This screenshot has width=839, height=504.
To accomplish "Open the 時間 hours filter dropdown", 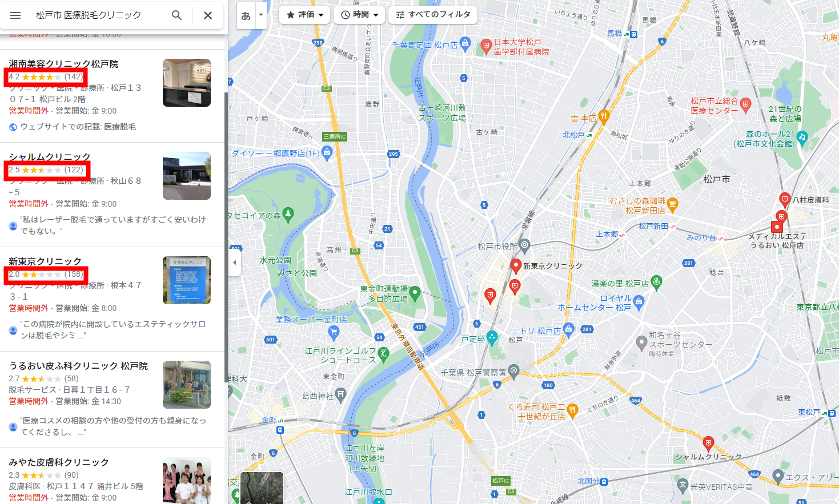I will (360, 15).
